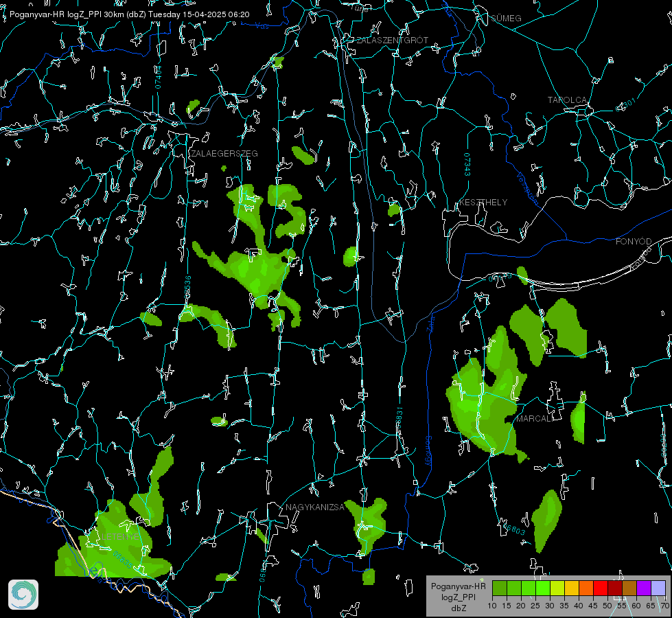Click the radar title text Poganyvar-HR logZ_PPI 30km

(x=67, y=14)
